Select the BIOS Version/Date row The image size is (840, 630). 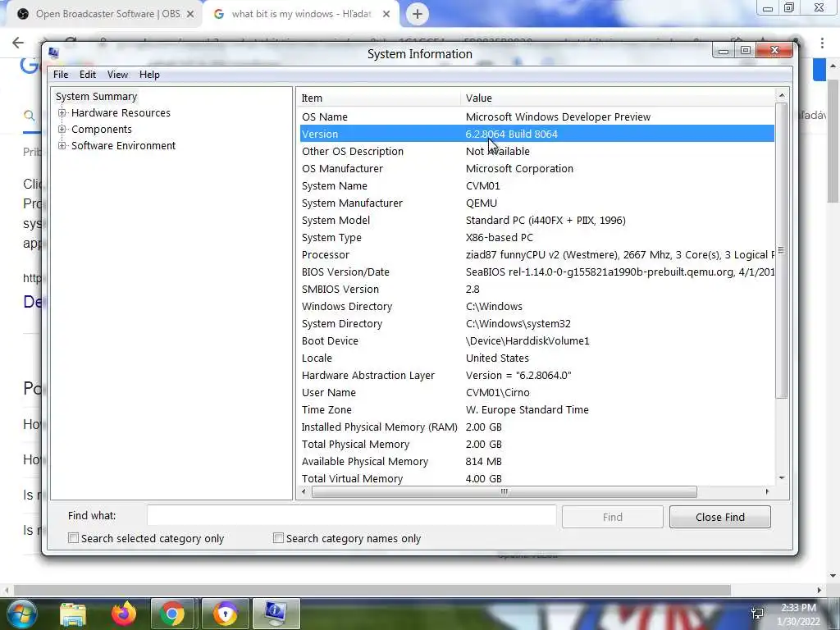tap(536, 272)
